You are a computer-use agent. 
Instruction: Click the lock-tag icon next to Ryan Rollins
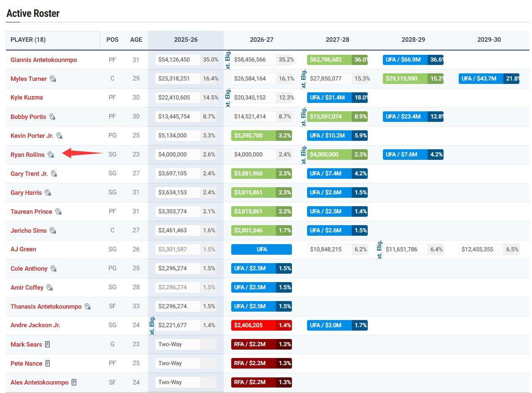point(51,155)
